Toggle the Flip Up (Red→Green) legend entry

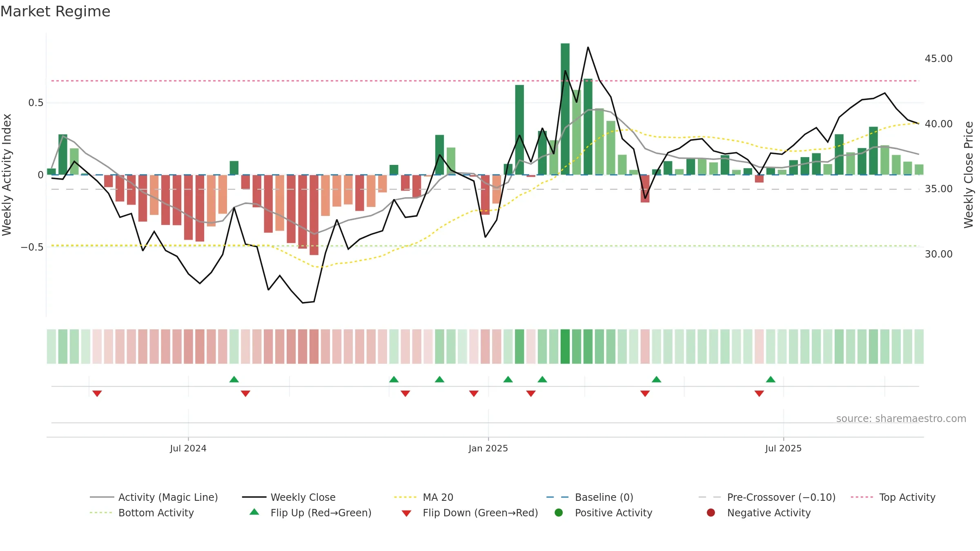310,513
